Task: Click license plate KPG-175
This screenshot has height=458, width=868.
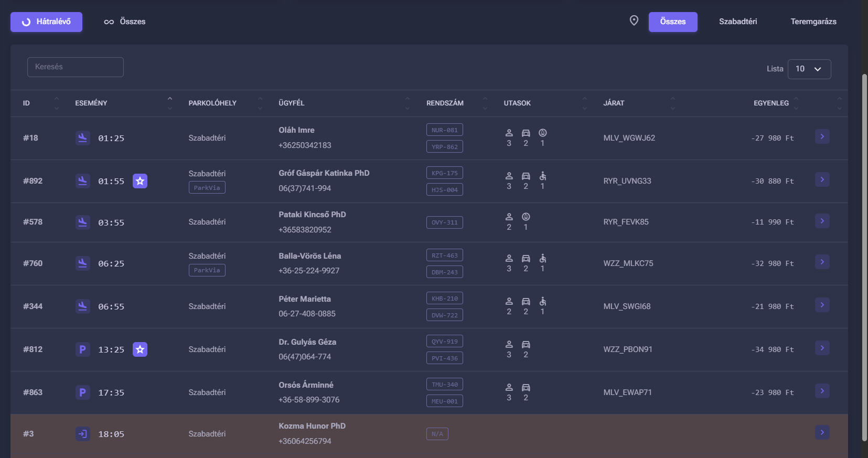Action: (445, 173)
